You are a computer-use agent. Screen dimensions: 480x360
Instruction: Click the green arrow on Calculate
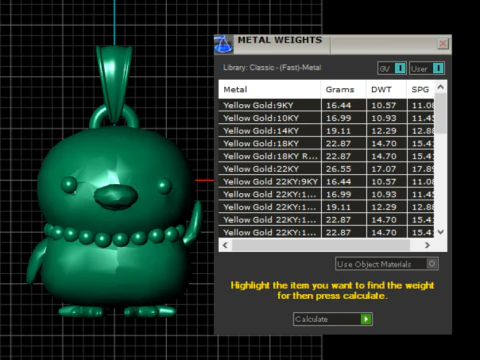(x=366, y=319)
